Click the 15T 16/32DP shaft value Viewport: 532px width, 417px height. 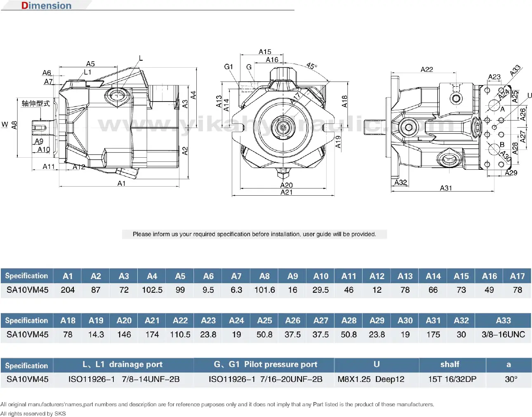pyautogui.click(x=452, y=379)
